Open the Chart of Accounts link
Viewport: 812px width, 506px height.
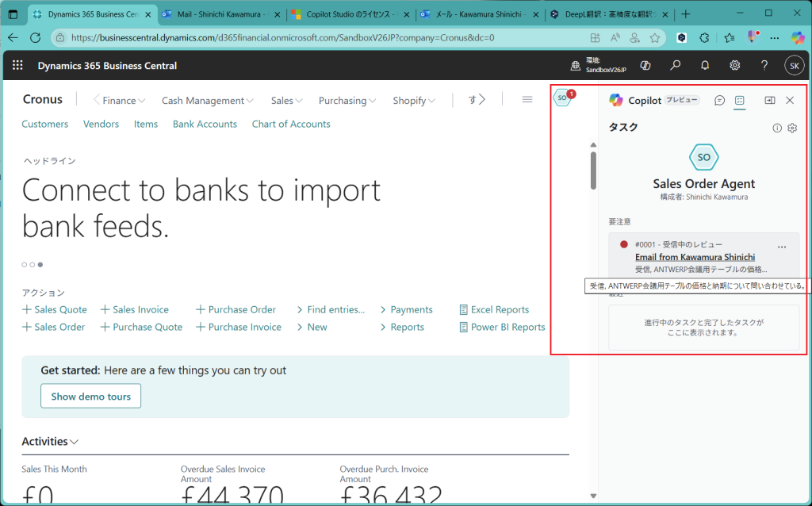click(x=291, y=124)
